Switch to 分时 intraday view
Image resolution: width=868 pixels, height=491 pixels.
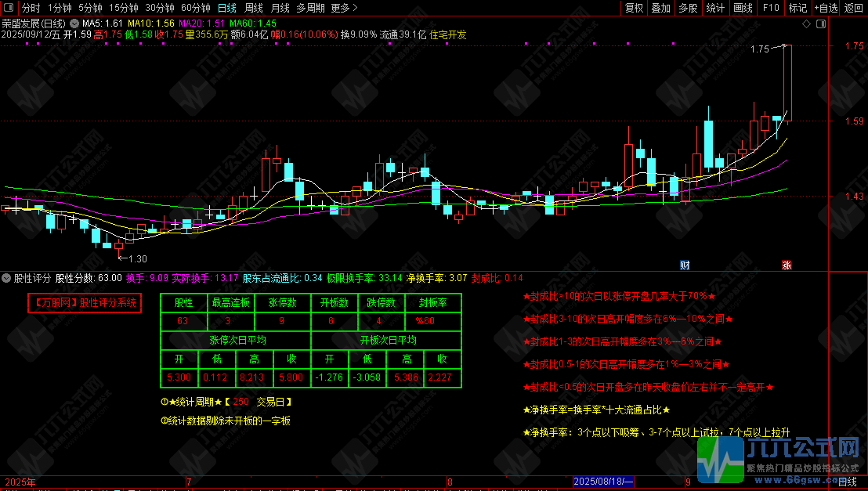[x=31, y=8]
